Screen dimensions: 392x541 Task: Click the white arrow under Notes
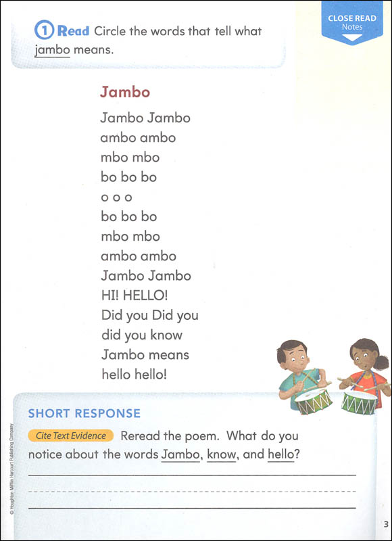click(x=352, y=37)
